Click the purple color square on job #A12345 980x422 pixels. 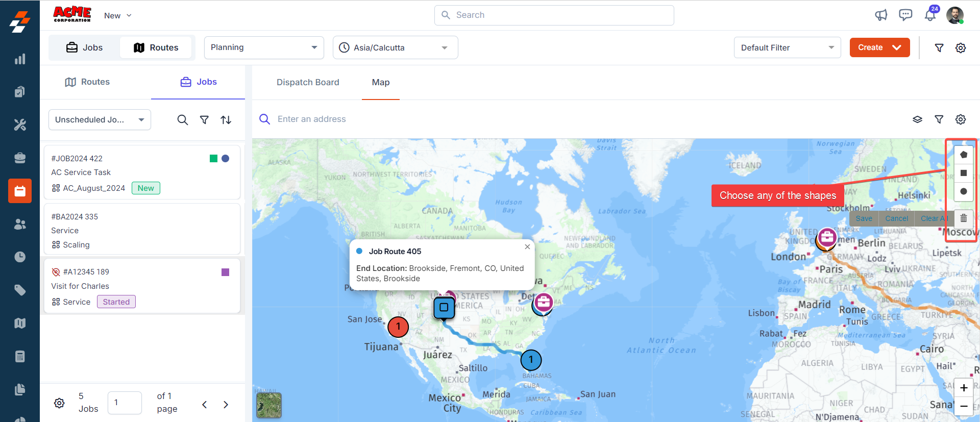click(225, 272)
